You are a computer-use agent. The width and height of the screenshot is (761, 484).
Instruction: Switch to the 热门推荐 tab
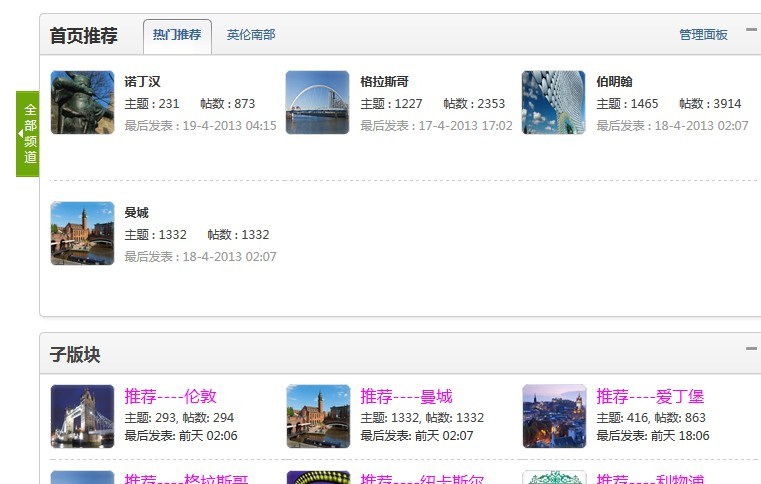tap(177, 35)
